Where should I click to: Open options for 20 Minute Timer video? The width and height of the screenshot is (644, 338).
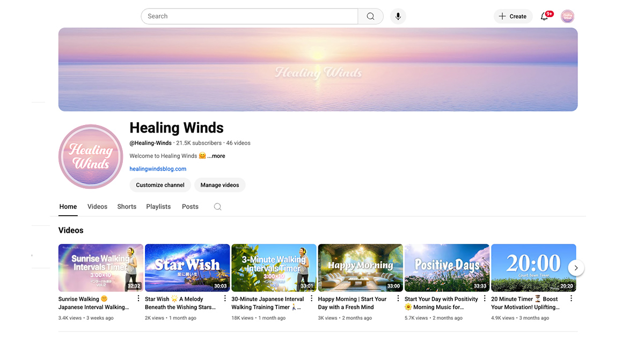[571, 299]
